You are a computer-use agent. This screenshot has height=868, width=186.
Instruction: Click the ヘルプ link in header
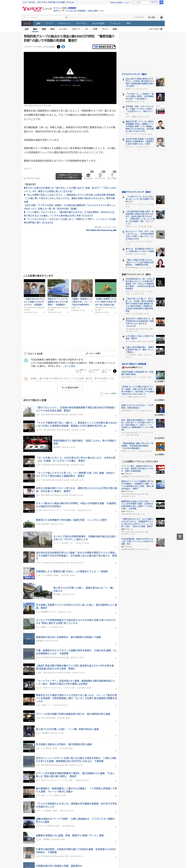[x=127, y=2]
